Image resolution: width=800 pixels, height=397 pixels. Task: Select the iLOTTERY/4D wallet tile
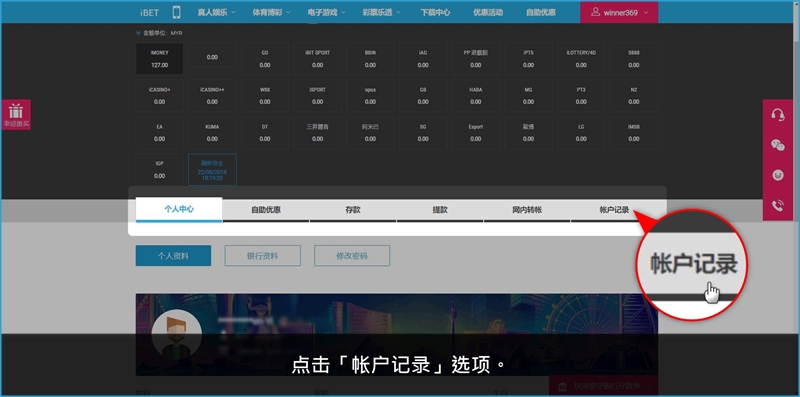click(x=581, y=59)
